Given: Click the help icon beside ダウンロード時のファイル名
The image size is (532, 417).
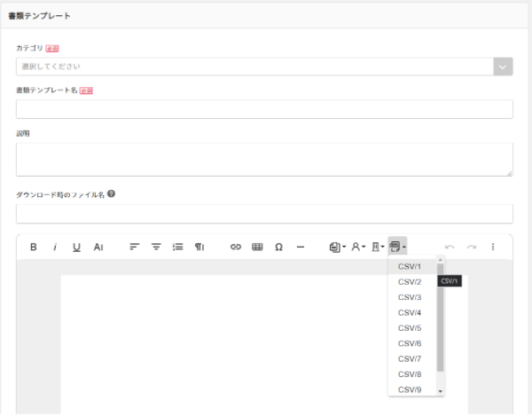Looking at the screenshot, I should coord(112,193).
